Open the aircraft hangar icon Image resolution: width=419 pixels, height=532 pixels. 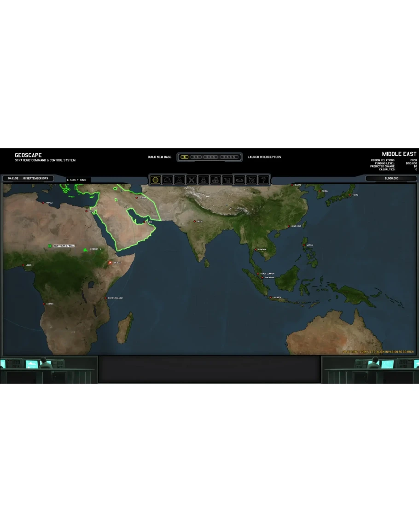tap(251, 180)
